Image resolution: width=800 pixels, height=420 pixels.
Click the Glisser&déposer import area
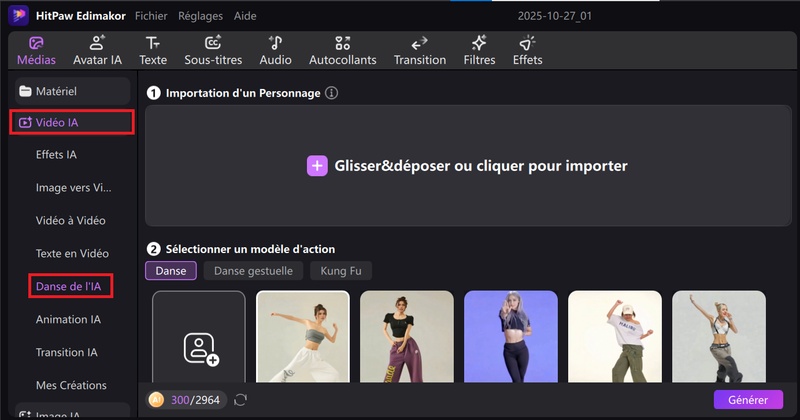468,166
